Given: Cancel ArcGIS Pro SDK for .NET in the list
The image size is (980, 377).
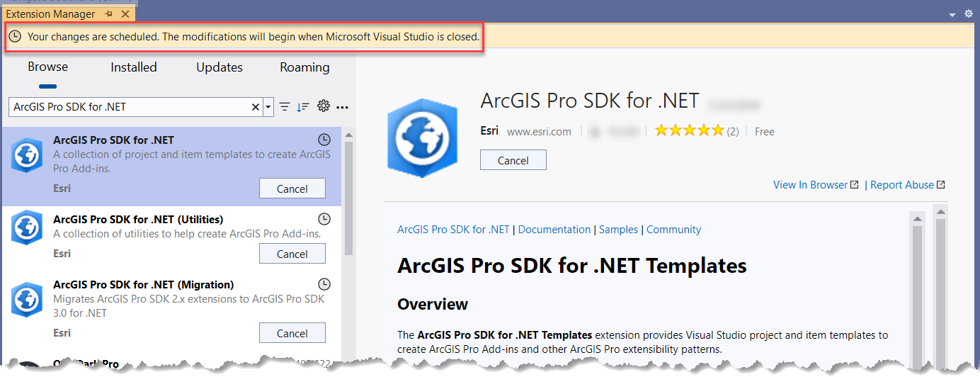Looking at the screenshot, I should tap(292, 188).
